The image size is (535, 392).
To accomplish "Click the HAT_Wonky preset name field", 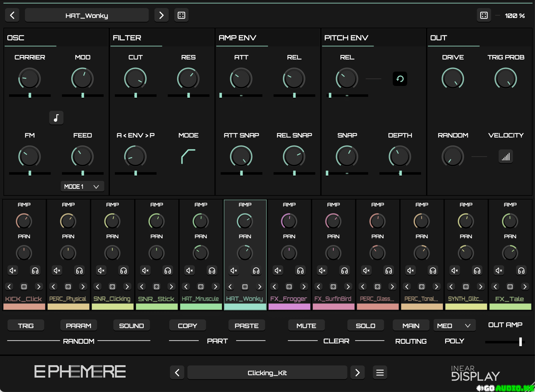I will [x=87, y=15].
